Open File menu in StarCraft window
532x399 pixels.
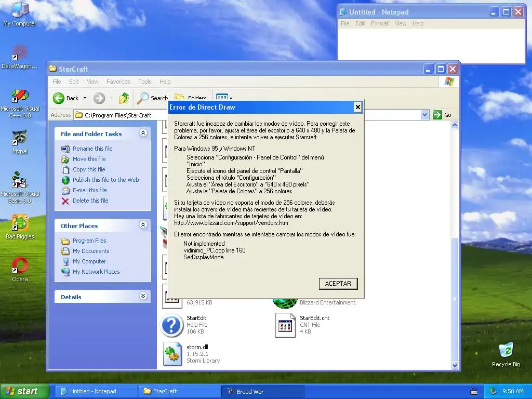coord(57,82)
